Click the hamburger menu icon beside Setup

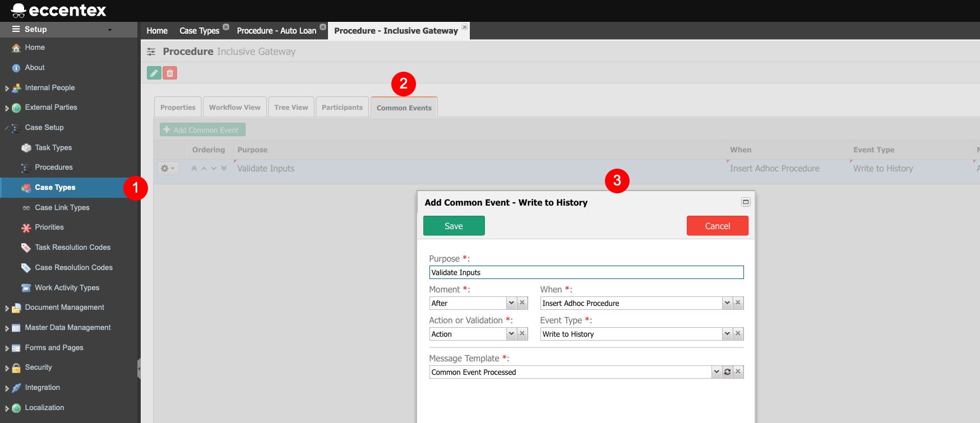point(16,29)
